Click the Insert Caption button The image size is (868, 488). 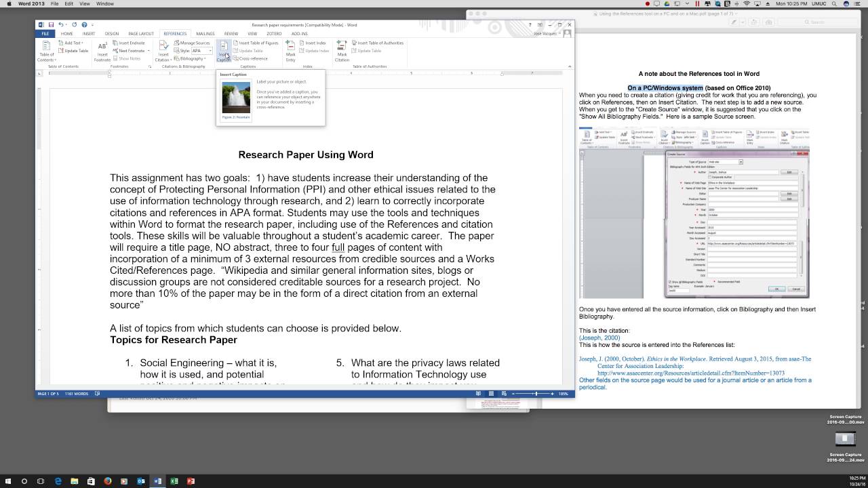click(x=224, y=52)
